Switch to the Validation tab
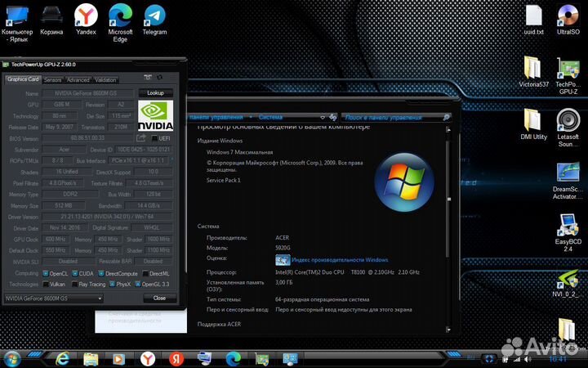588x368 pixels. 105,80
